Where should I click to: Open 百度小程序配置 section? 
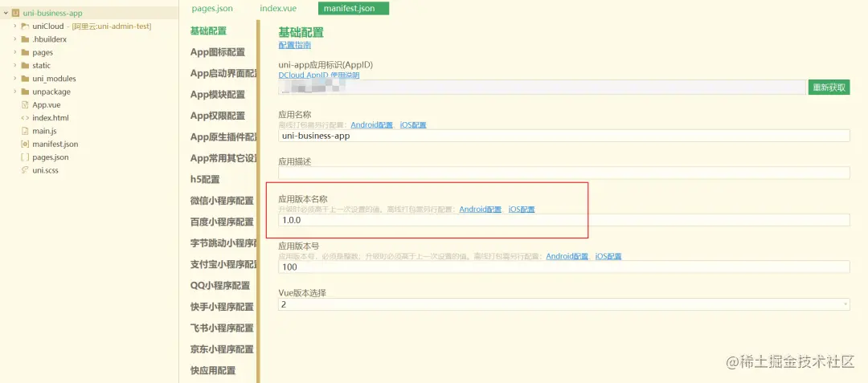coord(222,222)
